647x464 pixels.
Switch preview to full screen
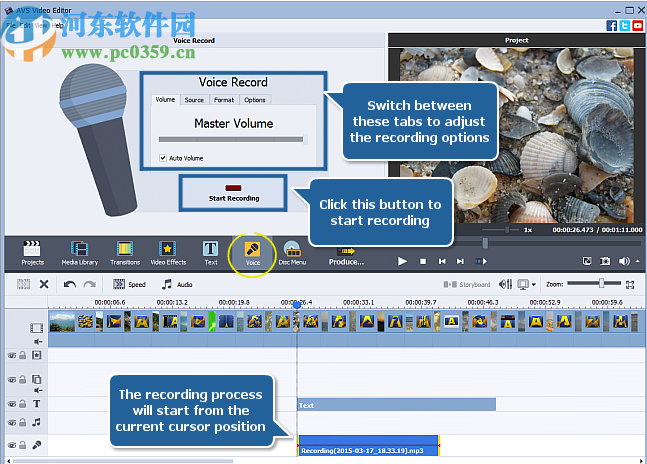pyautogui.click(x=587, y=261)
